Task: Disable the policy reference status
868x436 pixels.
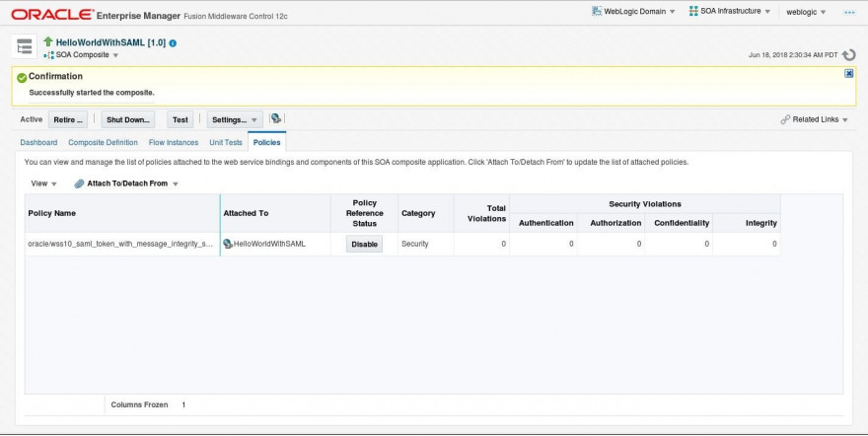Action: pyautogui.click(x=364, y=244)
